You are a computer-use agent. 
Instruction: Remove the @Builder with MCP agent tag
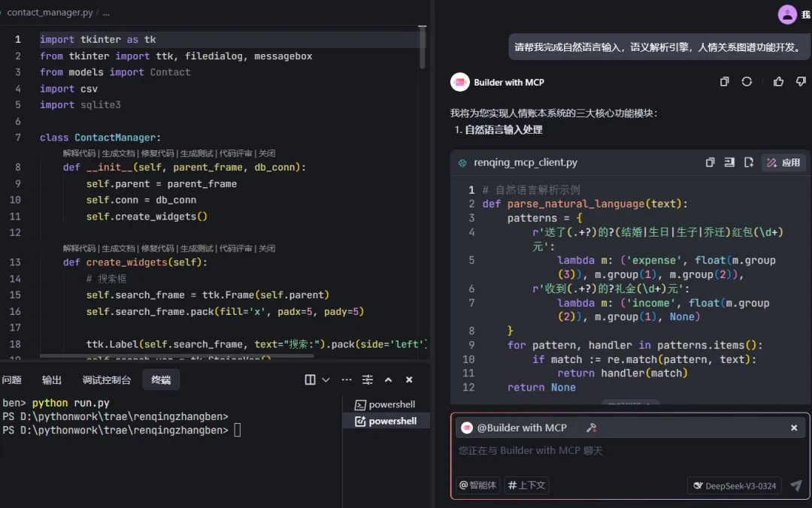click(x=794, y=428)
